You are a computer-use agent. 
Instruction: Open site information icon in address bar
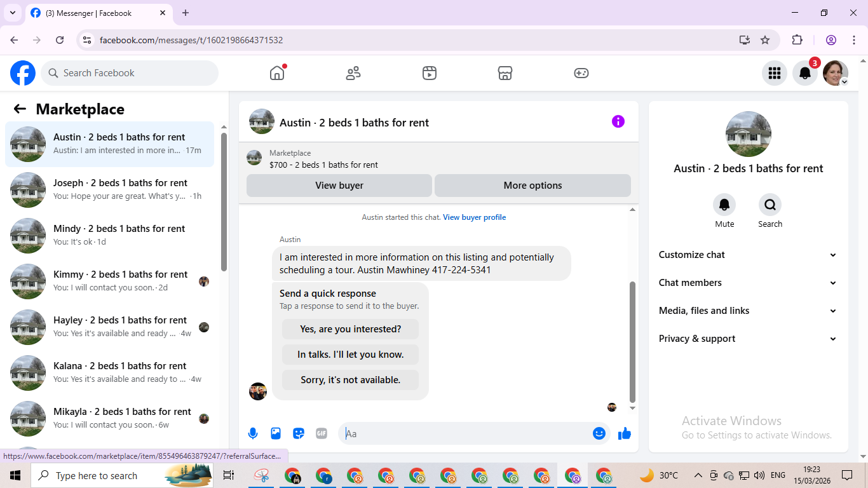pyautogui.click(x=88, y=40)
